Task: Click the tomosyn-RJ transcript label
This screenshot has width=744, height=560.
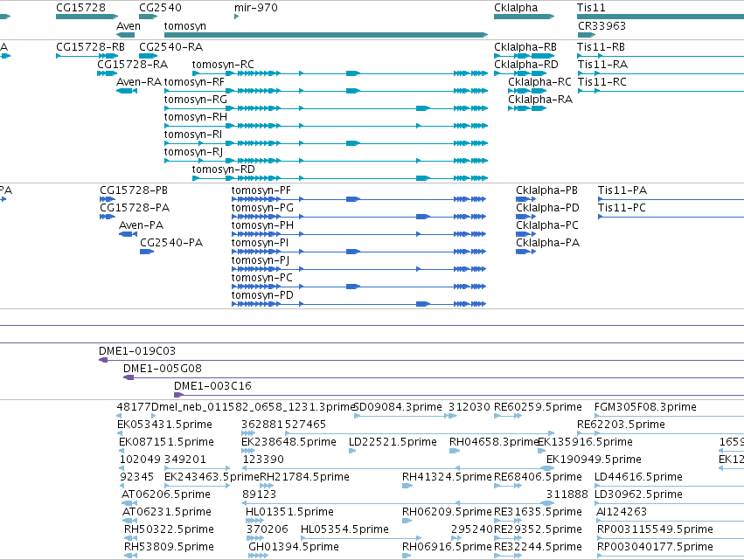Action: (193, 152)
